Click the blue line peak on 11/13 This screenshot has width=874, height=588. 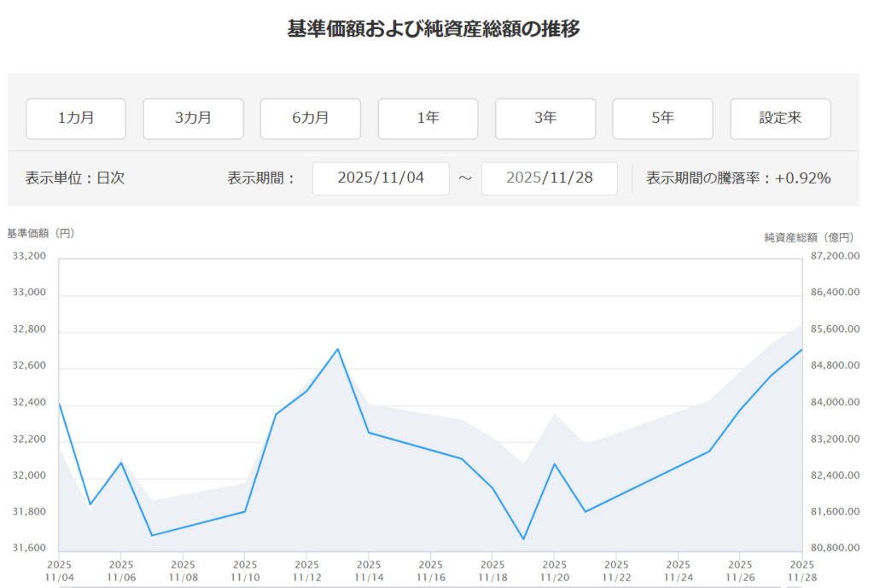click(338, 349)
